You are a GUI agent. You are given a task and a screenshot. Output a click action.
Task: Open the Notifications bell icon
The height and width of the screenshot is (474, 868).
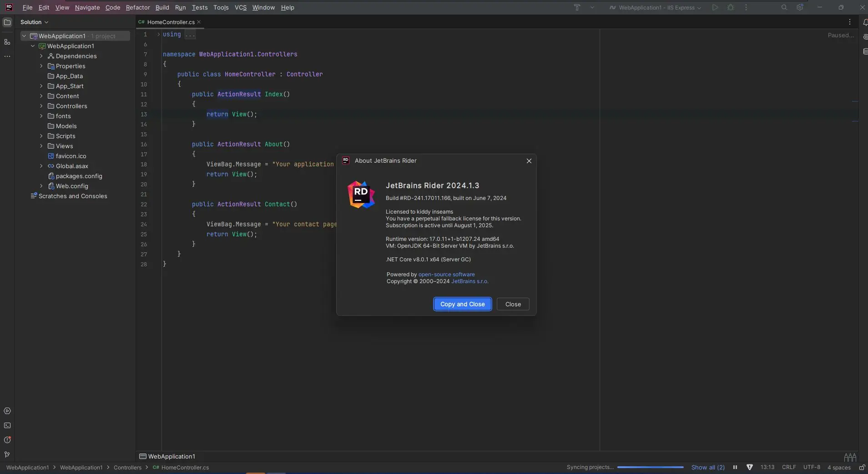click(x=865, y=22)
